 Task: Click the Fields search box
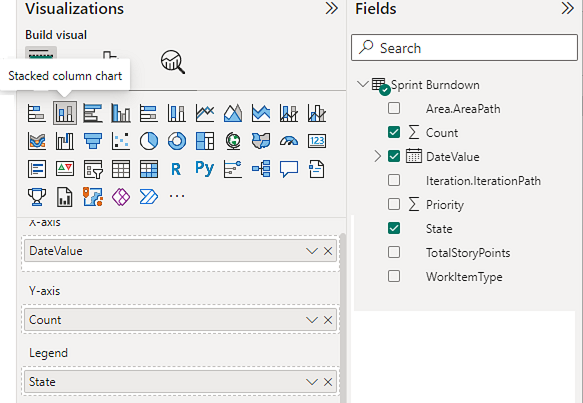pos(464,48)
